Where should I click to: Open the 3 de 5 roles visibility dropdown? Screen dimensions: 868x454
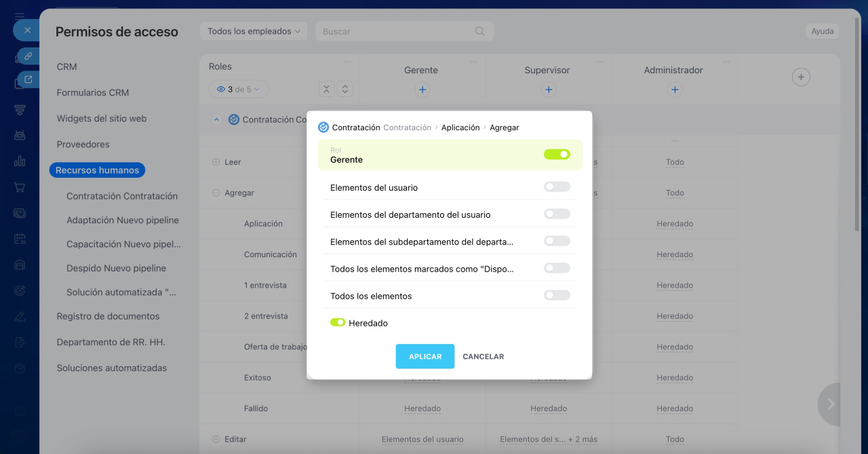(x=239, y=90)
